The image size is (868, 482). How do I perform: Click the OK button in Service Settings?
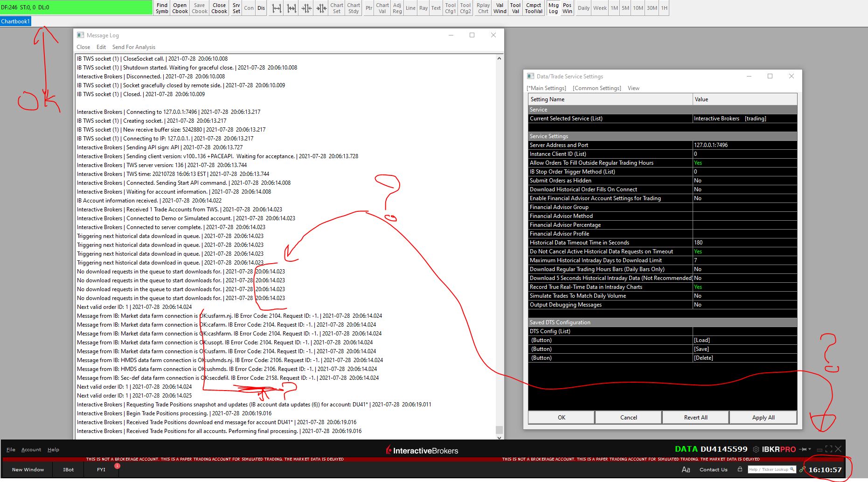tap(562, 418)
